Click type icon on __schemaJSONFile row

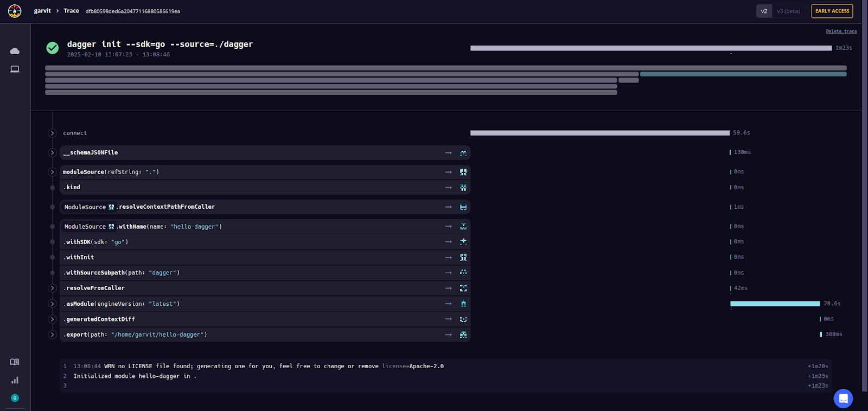click(463, 153)
